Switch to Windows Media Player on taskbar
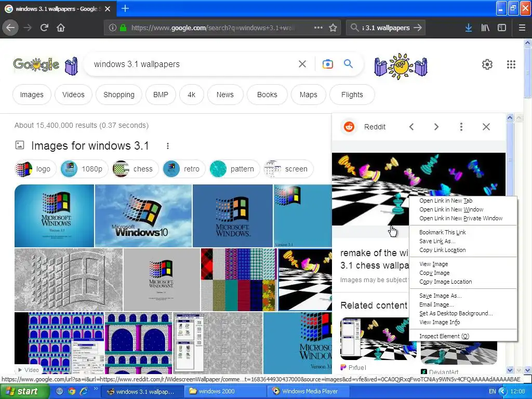The width and height of the screenshot is (532, 399). 308,391
